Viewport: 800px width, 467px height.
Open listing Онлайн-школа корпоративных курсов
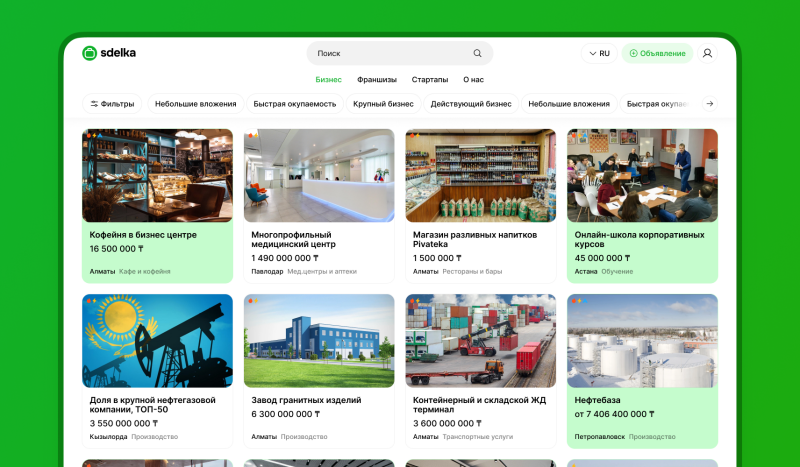639,239
